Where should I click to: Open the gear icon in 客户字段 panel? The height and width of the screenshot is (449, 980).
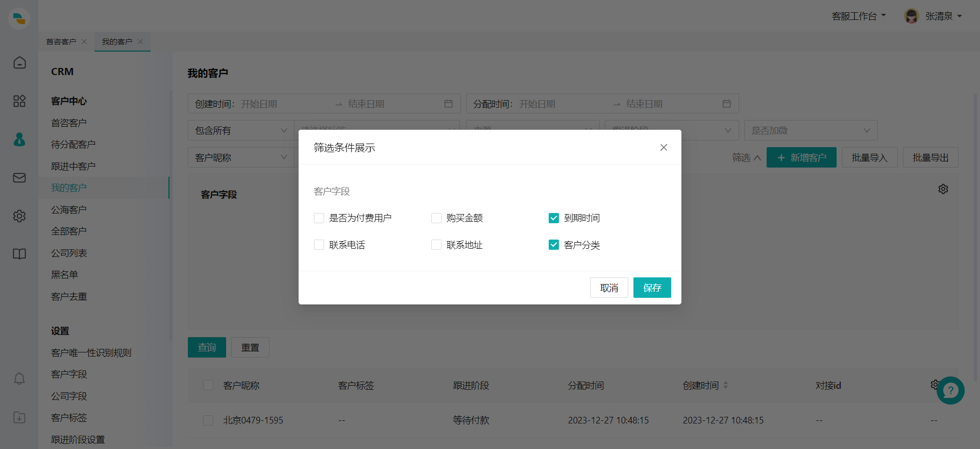(x=943, y=189)
